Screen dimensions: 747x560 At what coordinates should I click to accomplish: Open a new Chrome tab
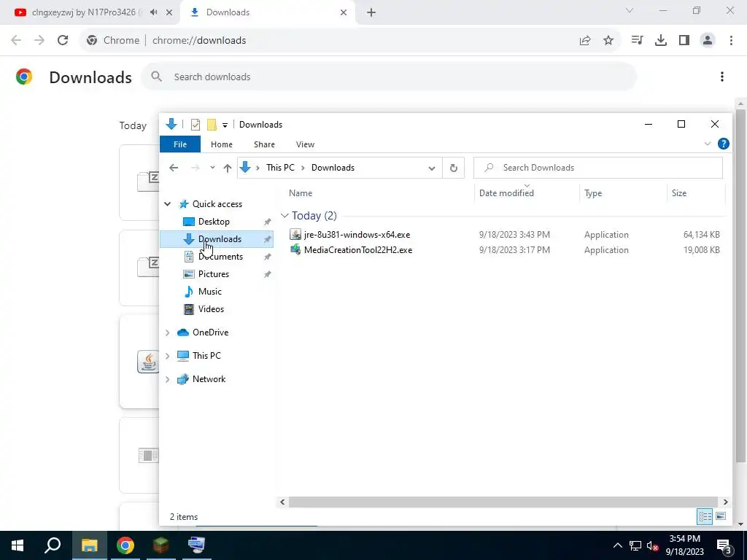[x=371, y=12]
